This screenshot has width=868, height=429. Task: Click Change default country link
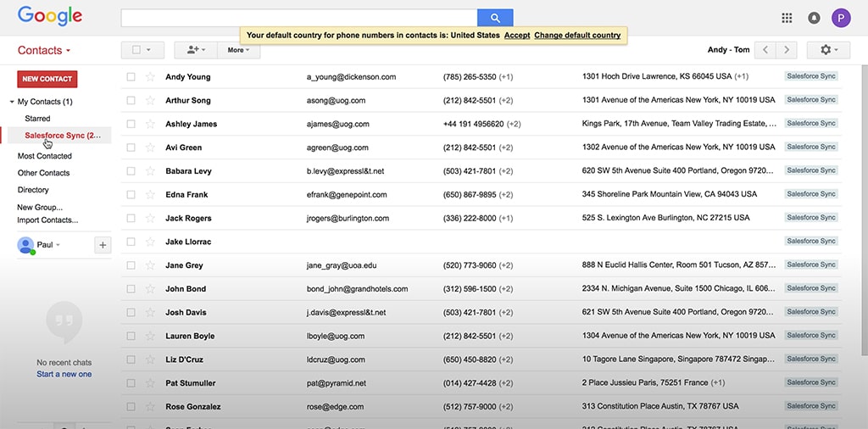tap(577, 35)
